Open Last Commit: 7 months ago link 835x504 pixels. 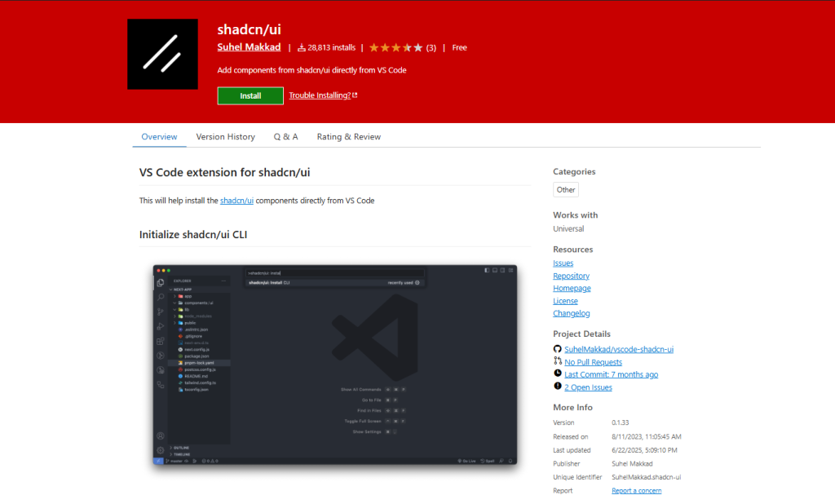coord(612,374)
